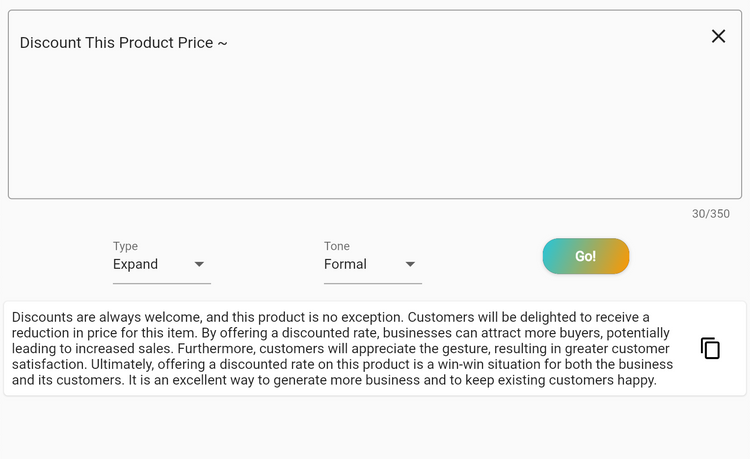Open the Type dropdown arrow

(199, 264)
